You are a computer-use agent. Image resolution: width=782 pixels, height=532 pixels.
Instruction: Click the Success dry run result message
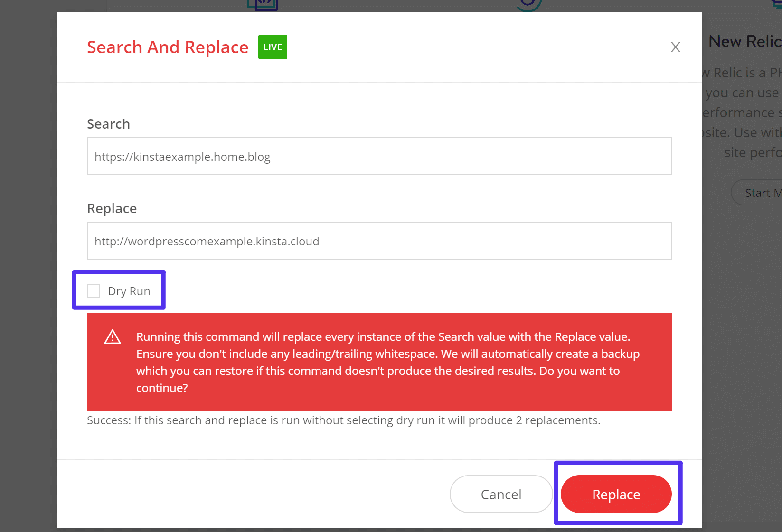pos(343,420)
